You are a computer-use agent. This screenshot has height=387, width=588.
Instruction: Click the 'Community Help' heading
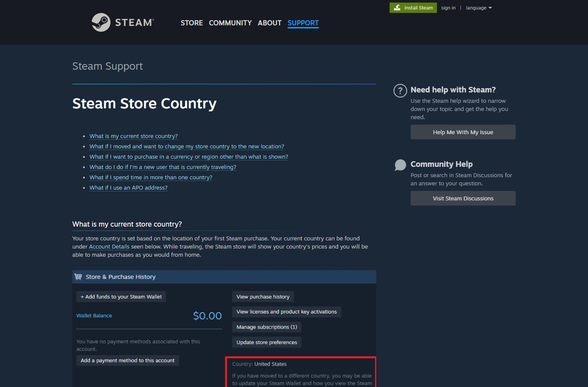pyautogui.click(x=441, y=164)
